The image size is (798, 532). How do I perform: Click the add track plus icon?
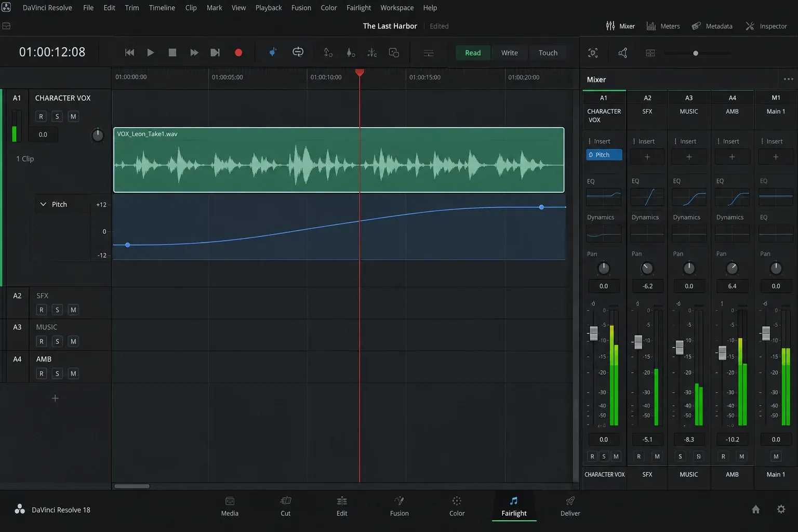tap(55, 398)
